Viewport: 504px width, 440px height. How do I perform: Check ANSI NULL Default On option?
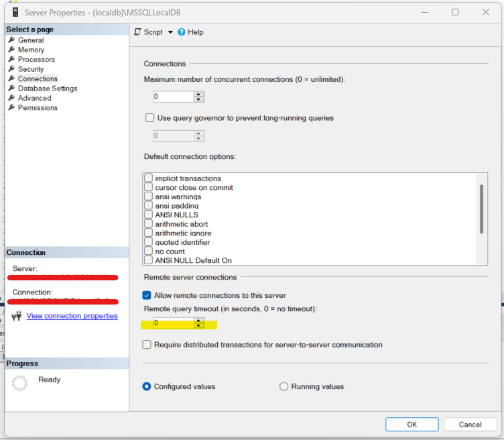pos(148,260)
